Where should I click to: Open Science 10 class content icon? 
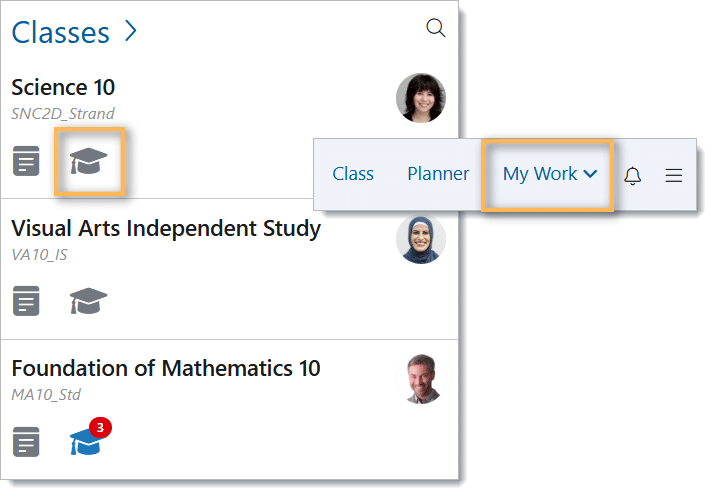coord(26,160)
